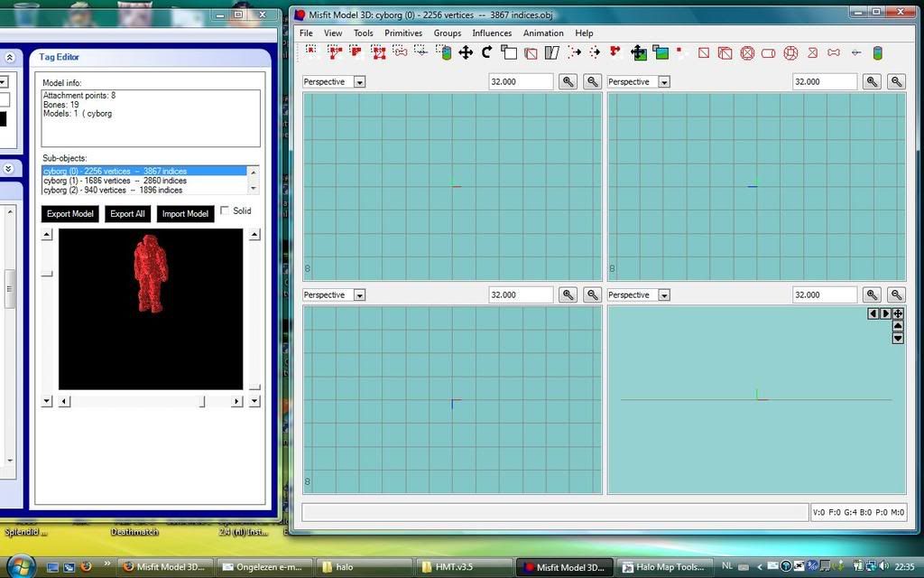The height and width of the screenshot is (578, 924).
Task: Select the Select Points tool
Action: [x=421, y=52]
